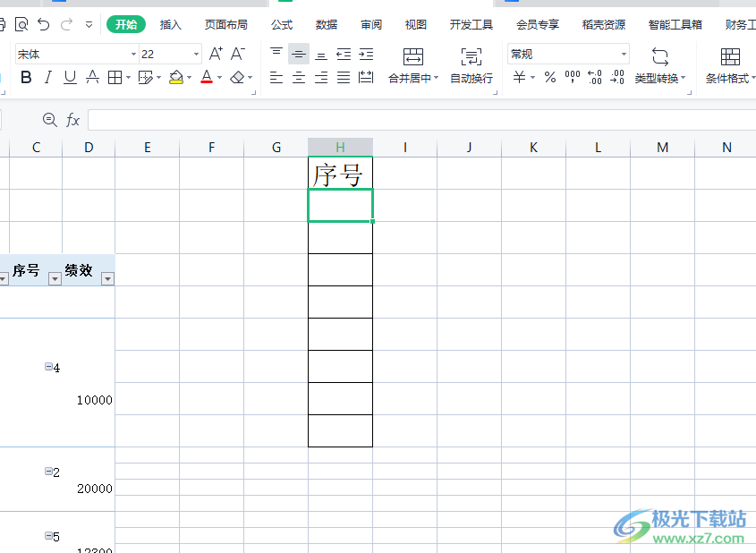Open the 页面布局 tab

pos(225,24)
